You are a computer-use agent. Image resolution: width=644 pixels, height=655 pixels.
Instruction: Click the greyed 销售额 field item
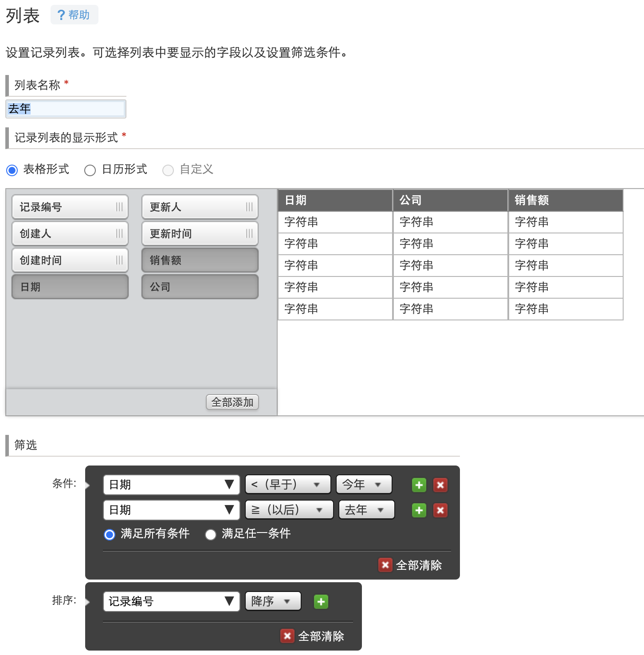(x=200, y=260)
